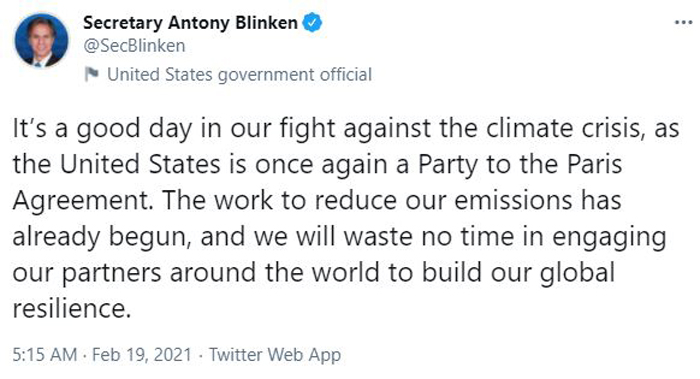The image size is (700, 379).
Task: Click Antony Blinken's profile photo
Action: coord(41,40)
